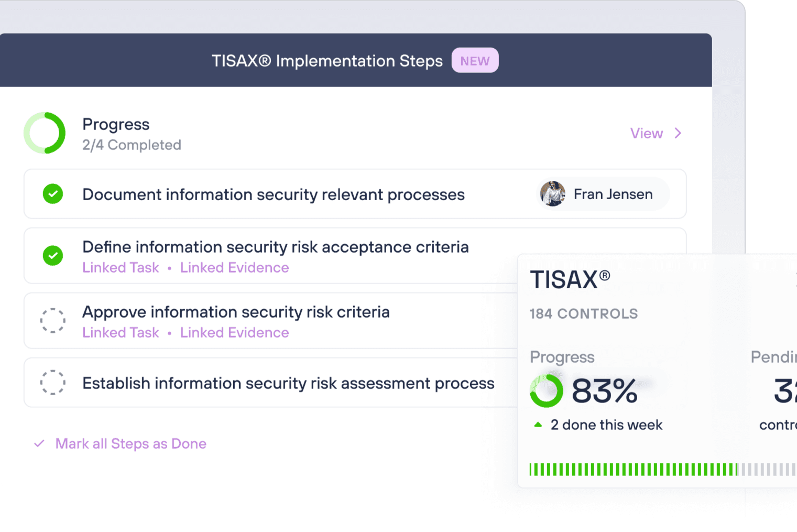Viewport: 797px width, 532px height.
Task: Check the Establish risk assessment process circle
Action: point(53,383)
